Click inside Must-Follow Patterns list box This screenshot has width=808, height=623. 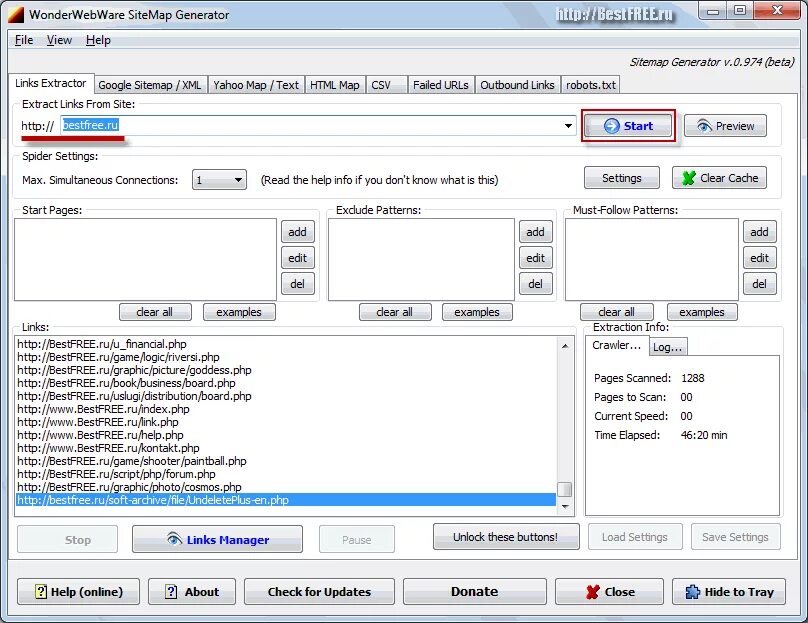point(652,259)
